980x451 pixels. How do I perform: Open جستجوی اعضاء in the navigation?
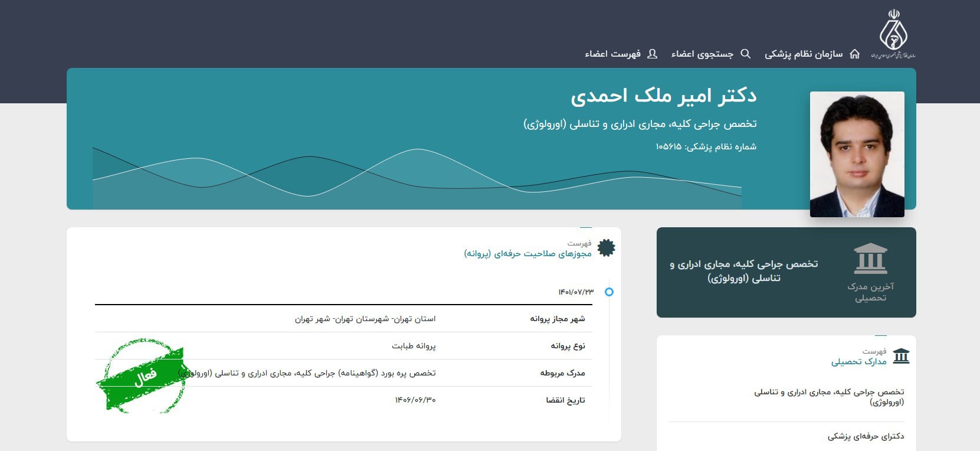pyautogui.click(x=702, y=54)
